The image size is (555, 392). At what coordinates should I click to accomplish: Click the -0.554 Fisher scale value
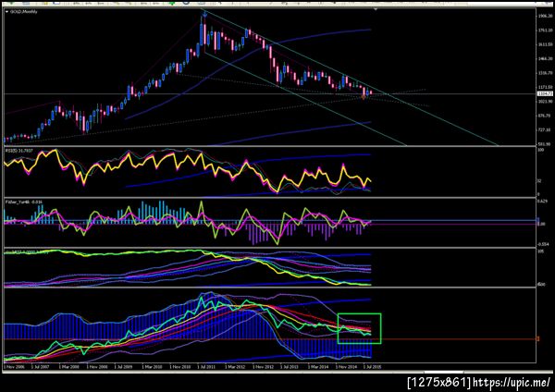[x=544, y=244]
